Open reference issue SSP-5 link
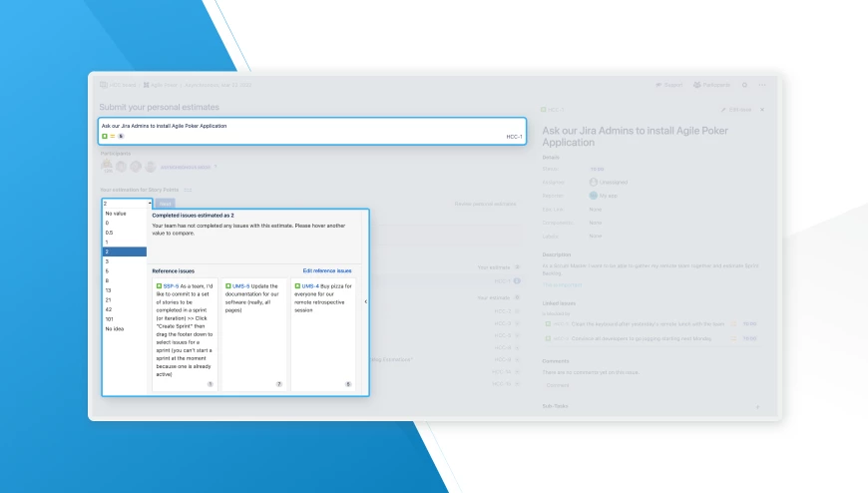 click(171, 286)
